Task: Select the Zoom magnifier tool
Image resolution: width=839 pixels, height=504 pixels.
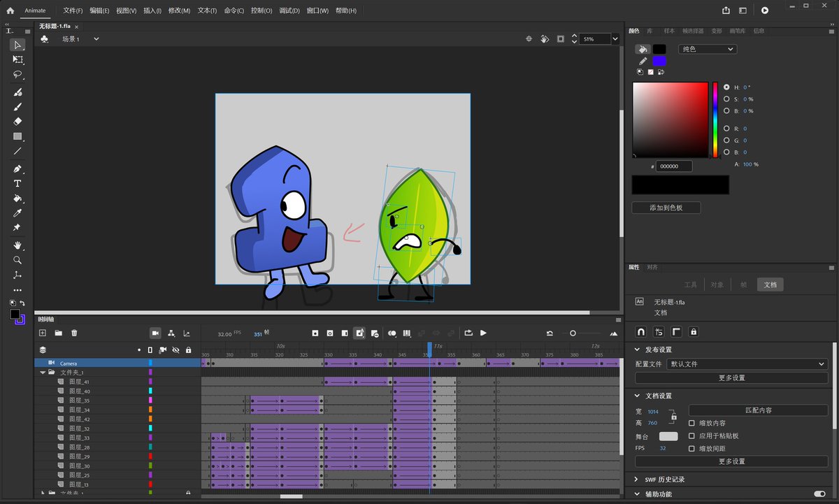Action: click(17, 260)
